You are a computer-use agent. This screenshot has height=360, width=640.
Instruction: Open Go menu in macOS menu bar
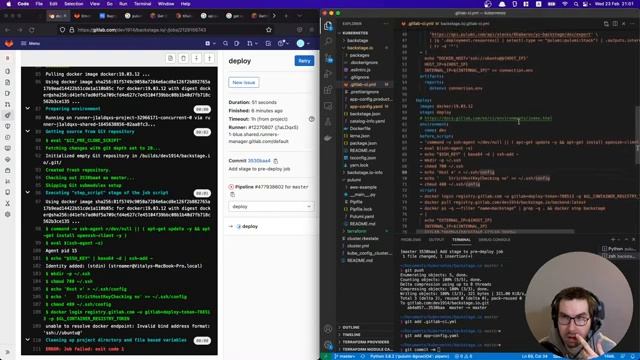pyautogui.click(x=109, y=4)
